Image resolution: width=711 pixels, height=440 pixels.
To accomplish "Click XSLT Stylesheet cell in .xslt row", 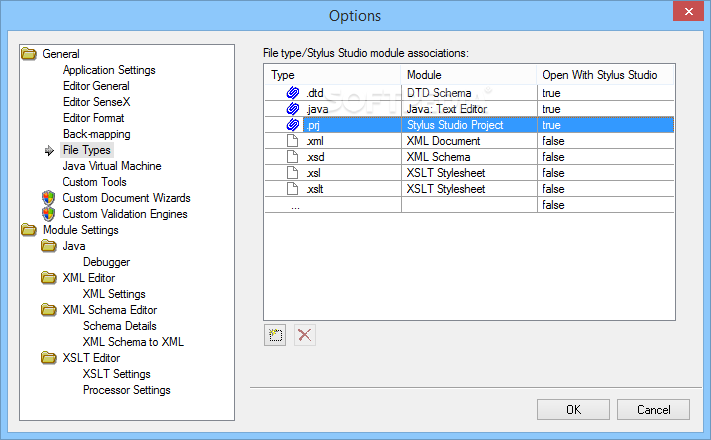I will (x=469, y=189).
